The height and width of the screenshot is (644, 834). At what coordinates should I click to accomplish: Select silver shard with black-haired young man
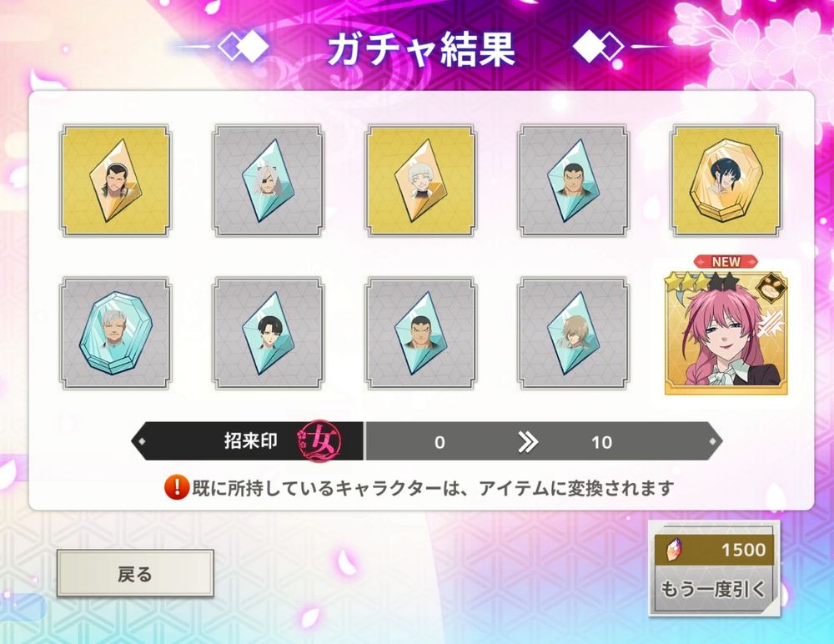click(x=268, y=333)
